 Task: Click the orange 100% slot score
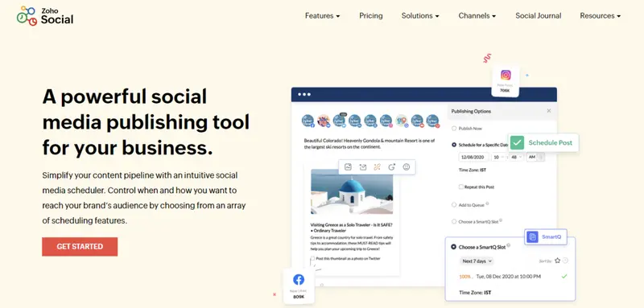(x=465, y=277)
